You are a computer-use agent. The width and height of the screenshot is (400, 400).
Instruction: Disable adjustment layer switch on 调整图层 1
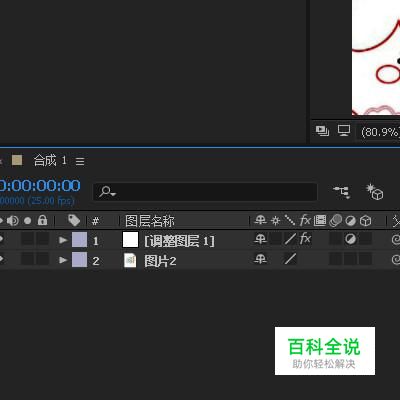click(x=350, y=239)
